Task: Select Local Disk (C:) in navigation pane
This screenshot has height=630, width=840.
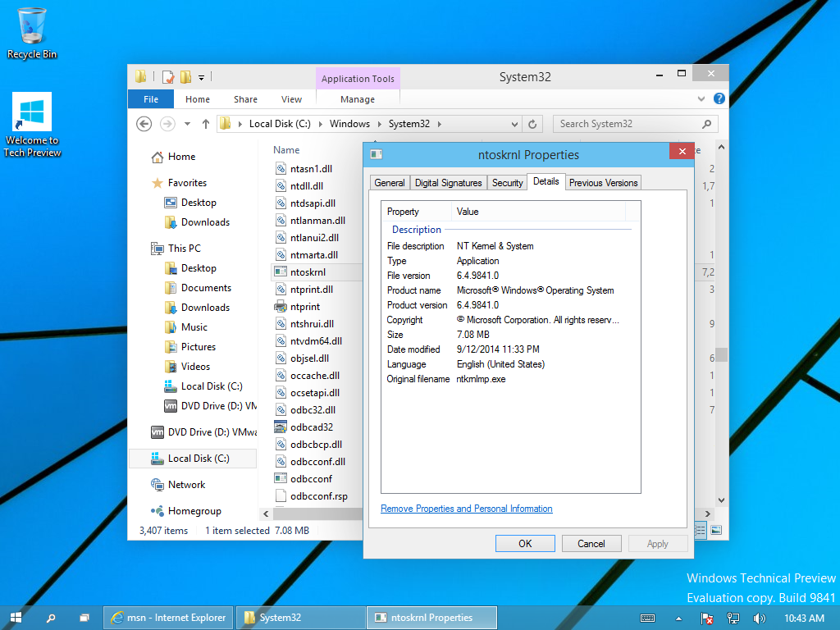Action: pyautogui.click(x=199, y=459)
